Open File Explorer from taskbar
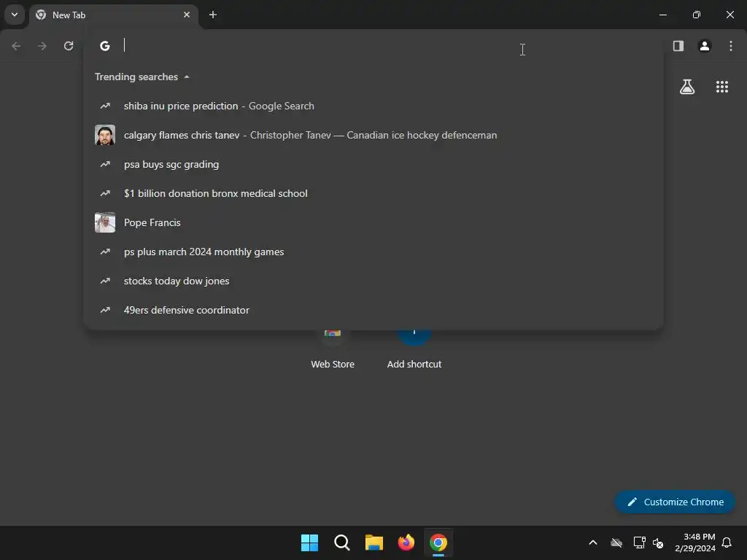Image resolution: width=747 pixels, height=560 pixels. pyautogui.click(x=374, y=542)
